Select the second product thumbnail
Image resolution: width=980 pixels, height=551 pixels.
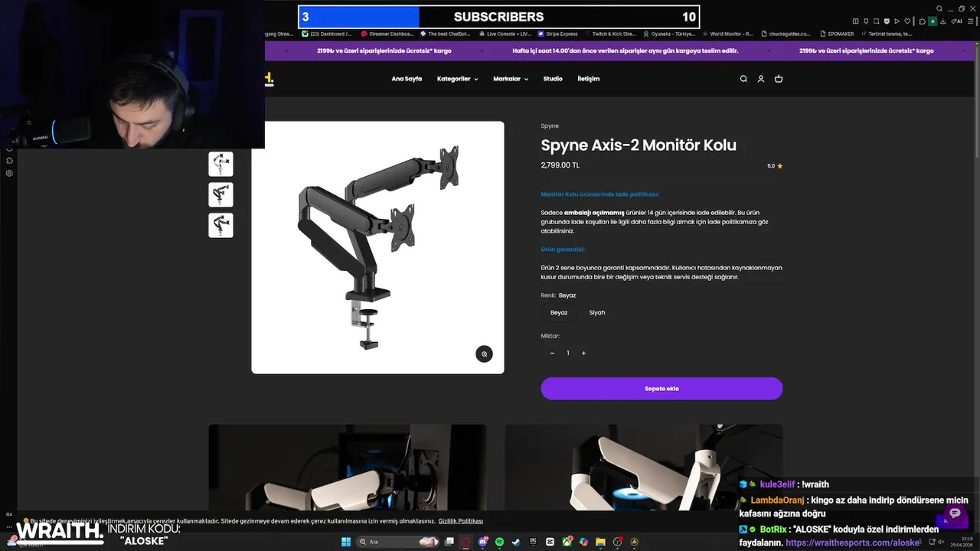point(220,194)
